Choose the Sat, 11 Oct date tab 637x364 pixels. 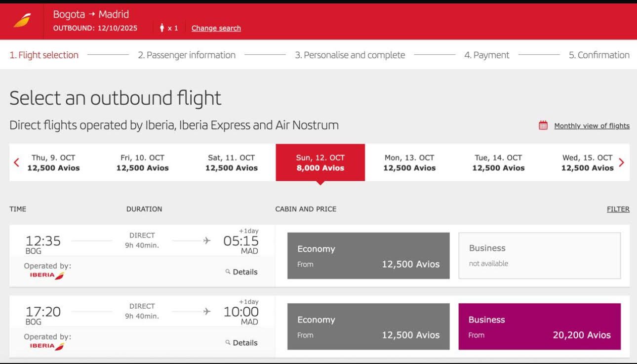[x=231, y=162]
